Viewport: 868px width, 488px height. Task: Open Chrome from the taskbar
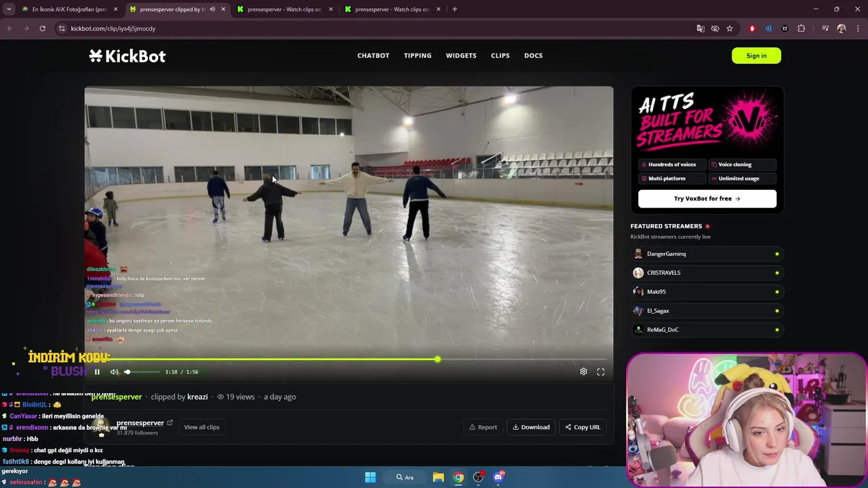458,477
